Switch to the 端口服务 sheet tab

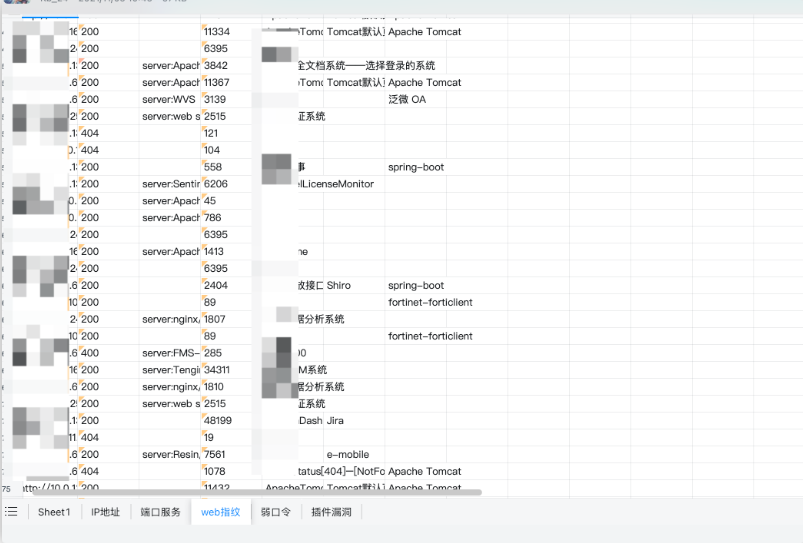[160, 512]
